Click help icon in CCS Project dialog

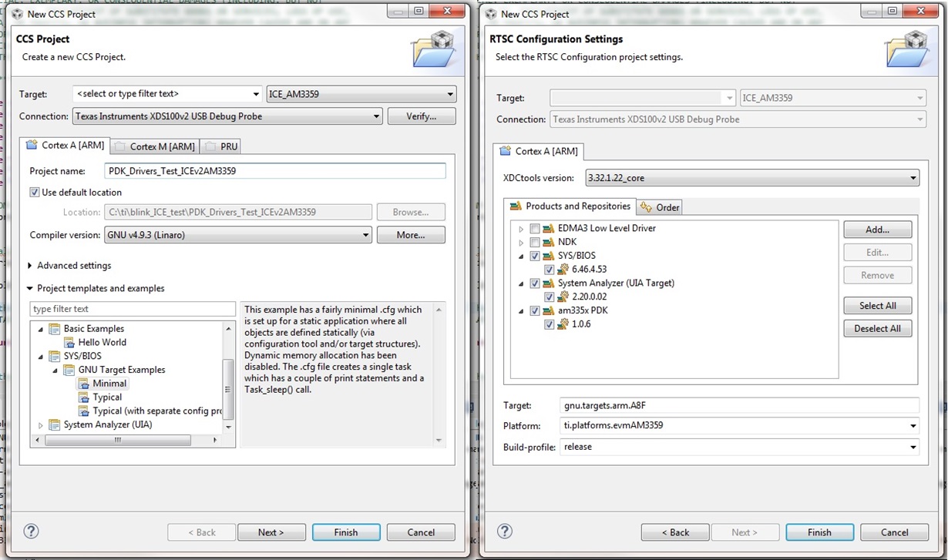tap(31, 531)
